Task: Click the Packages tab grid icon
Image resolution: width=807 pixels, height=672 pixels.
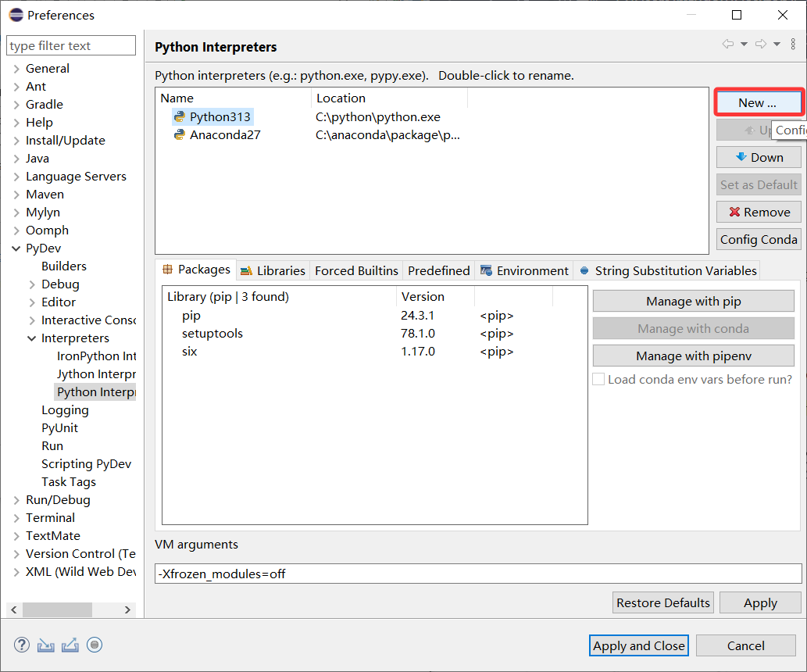Action: point(168,270)
